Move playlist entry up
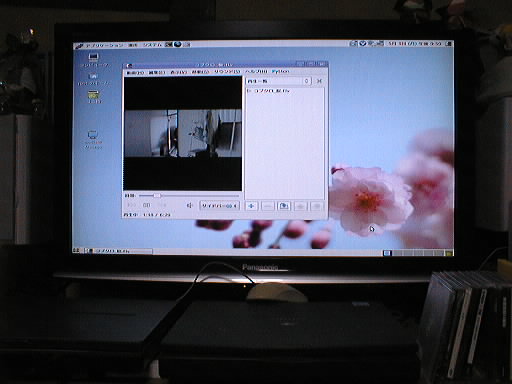 click(x=300, y=206)
